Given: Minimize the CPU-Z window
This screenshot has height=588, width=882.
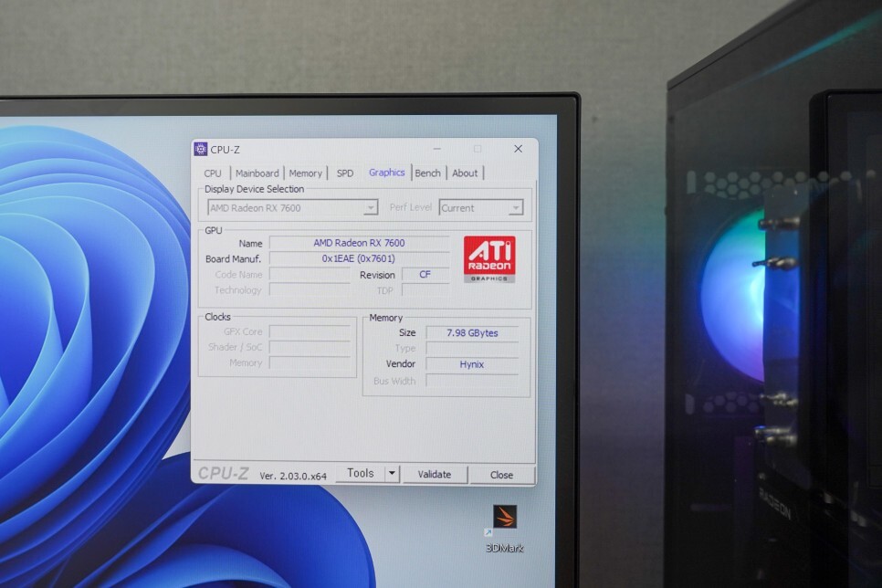Looking at the screenshot, I should (x=437, y=149).
